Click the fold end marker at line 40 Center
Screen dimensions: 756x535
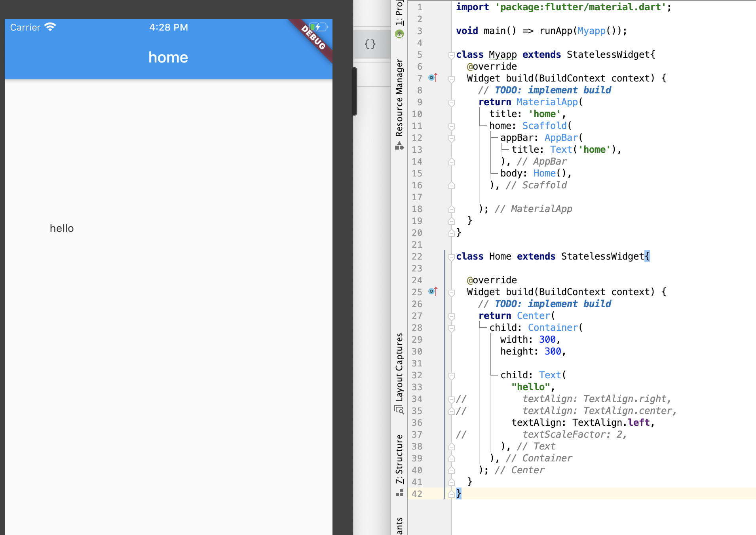click(451, 470)
